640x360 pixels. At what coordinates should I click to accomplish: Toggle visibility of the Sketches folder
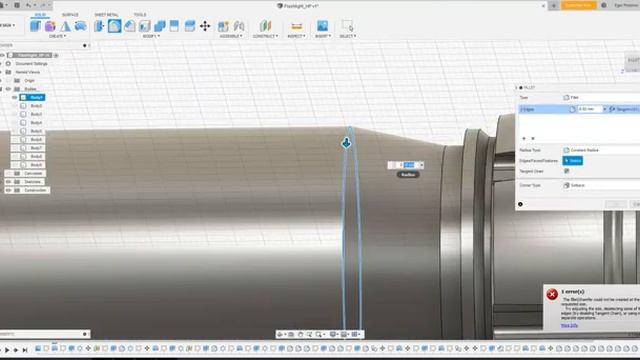(9, 182)
